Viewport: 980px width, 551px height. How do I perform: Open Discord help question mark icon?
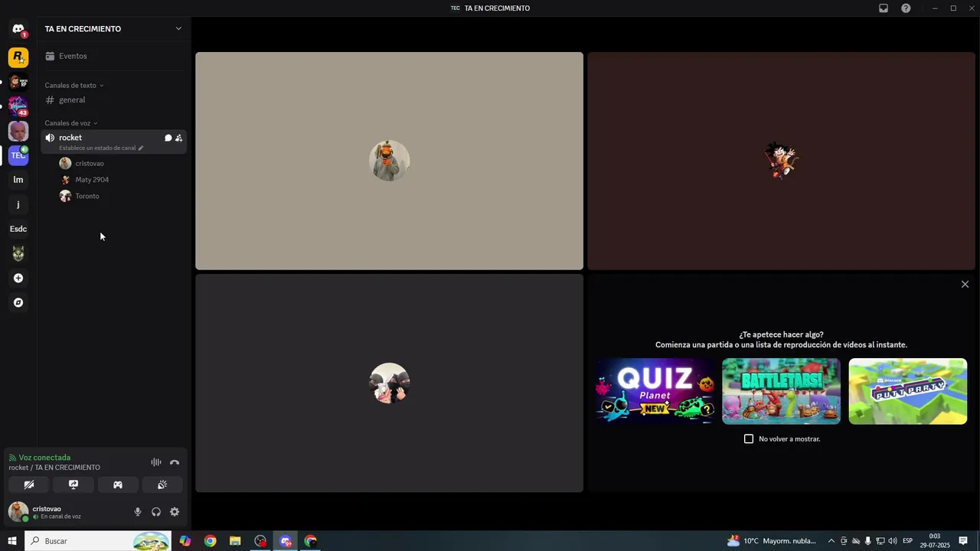pos(906,8)
